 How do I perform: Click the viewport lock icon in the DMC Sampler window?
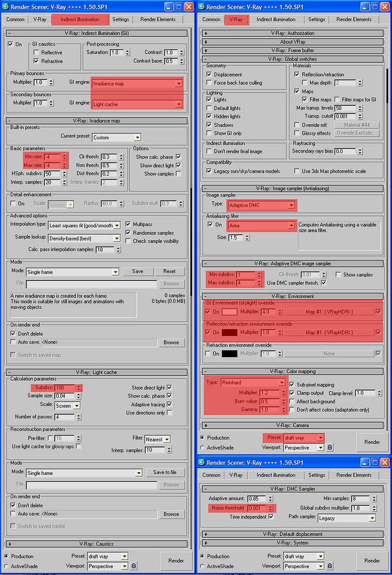(330, 566)
